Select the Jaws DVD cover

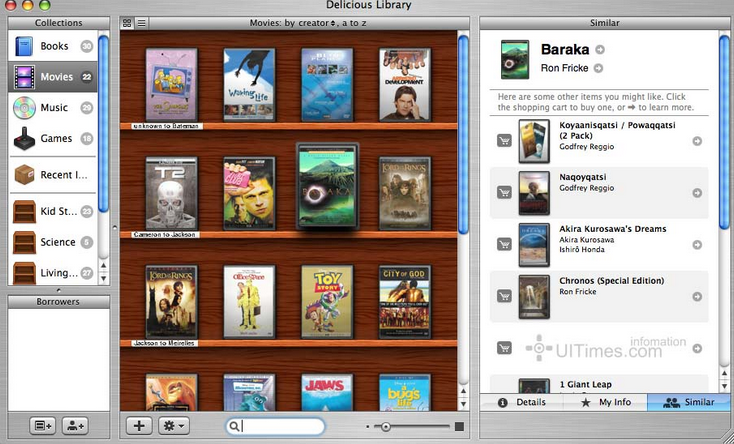[327, 392]
